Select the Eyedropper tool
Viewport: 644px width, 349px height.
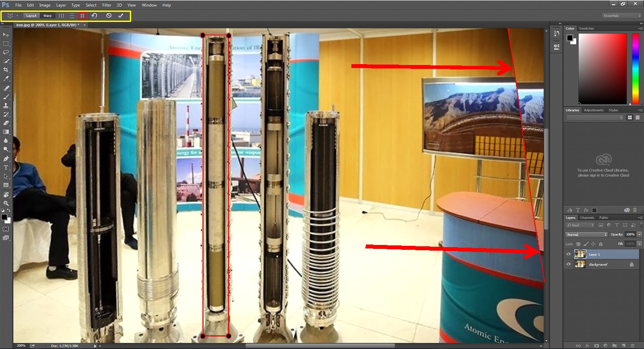click(x=6, y=79)
